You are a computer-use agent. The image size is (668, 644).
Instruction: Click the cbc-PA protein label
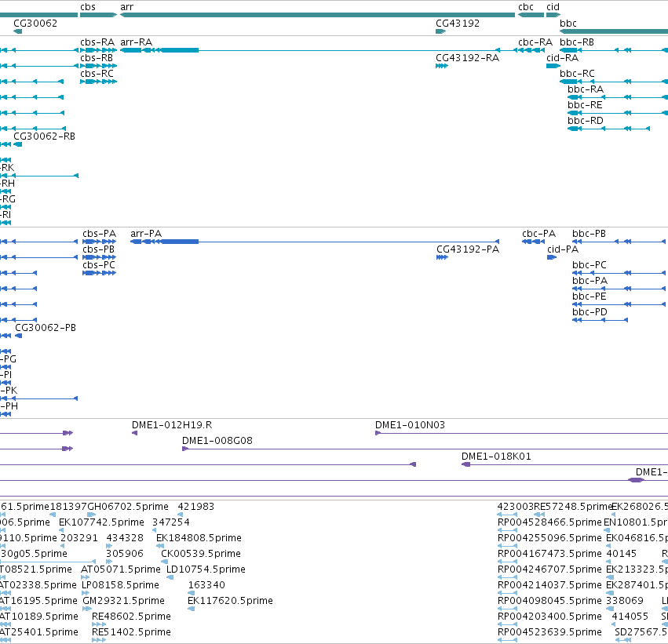(x=539, y=234)
